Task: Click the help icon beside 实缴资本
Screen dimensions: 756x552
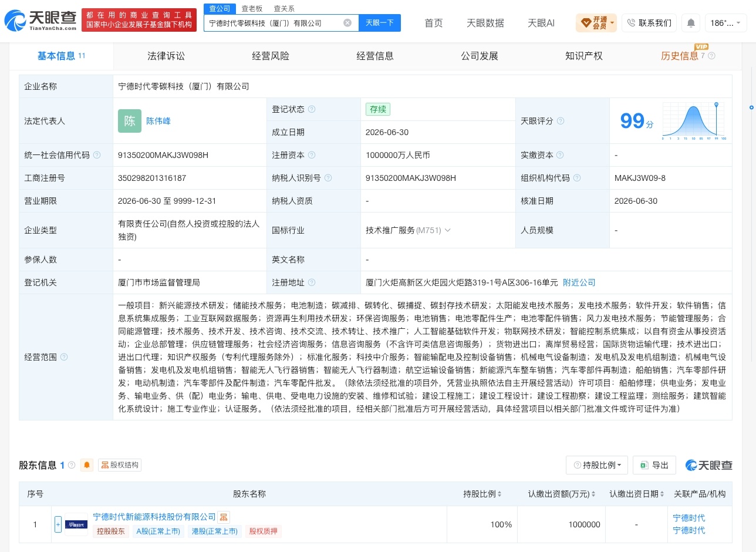Action: (561, 155)
